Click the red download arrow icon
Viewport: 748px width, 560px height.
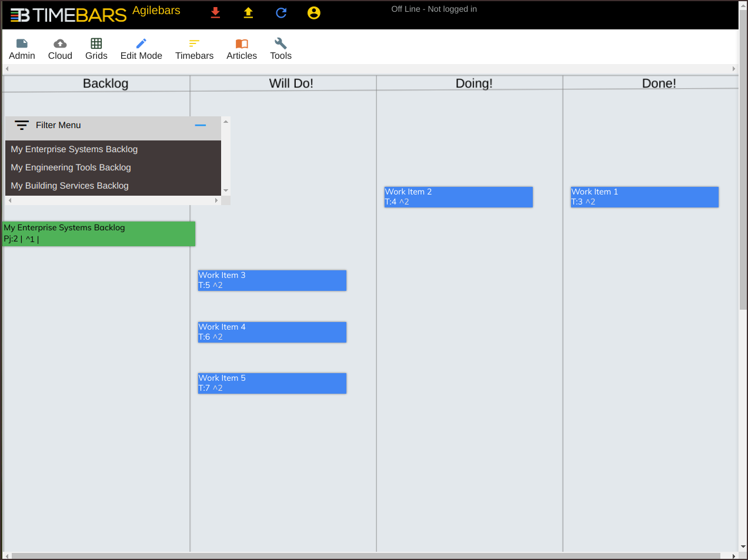coord(216,13)
